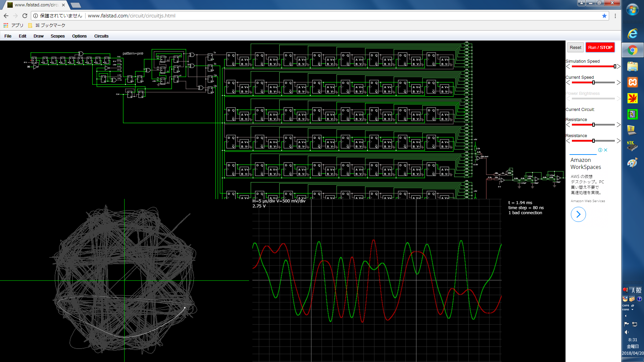Image resolution: width=644 pixels, height=362 pixels.
Task: Open the network status tray icon
Action: [635, 324]
